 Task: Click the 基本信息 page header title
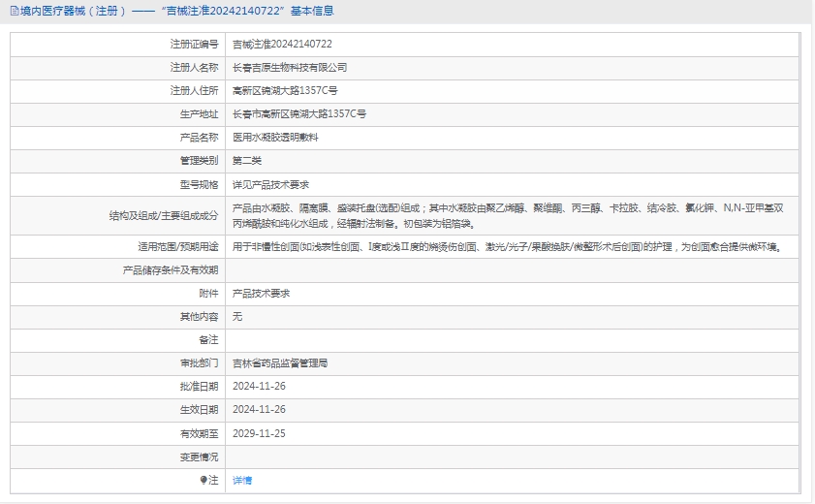point(176,12)
